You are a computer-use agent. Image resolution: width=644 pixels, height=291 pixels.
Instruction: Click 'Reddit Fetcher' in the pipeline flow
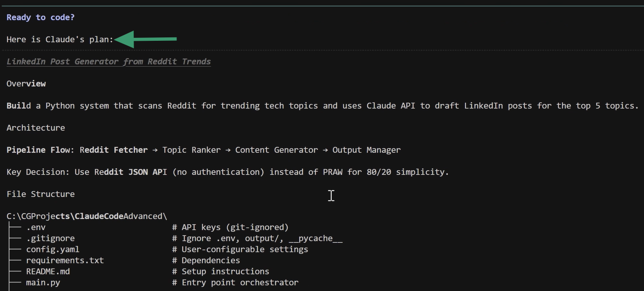114,150
